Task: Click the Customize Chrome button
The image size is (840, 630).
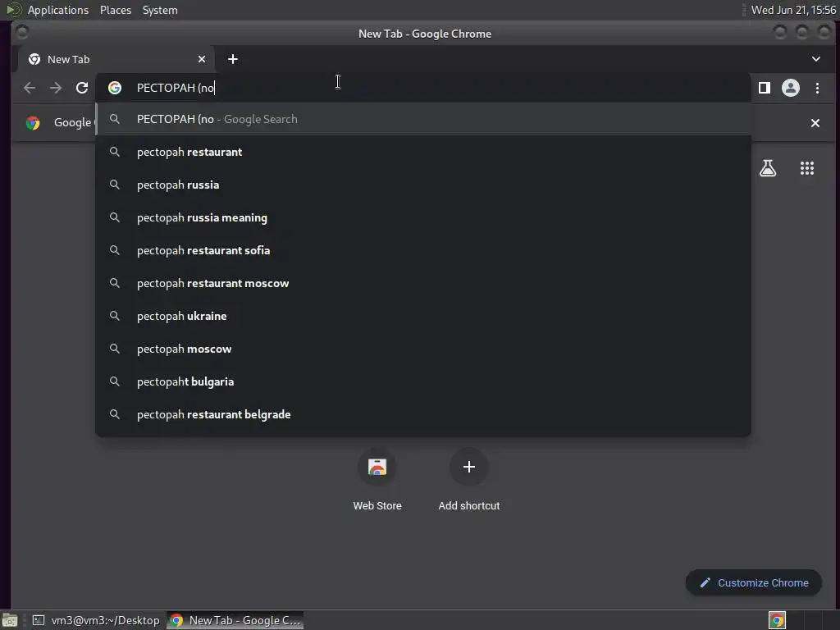Action: [x=754, y=583]
